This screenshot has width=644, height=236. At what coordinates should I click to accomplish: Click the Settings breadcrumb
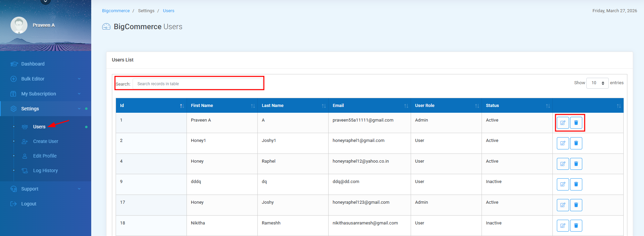(146, 11)
